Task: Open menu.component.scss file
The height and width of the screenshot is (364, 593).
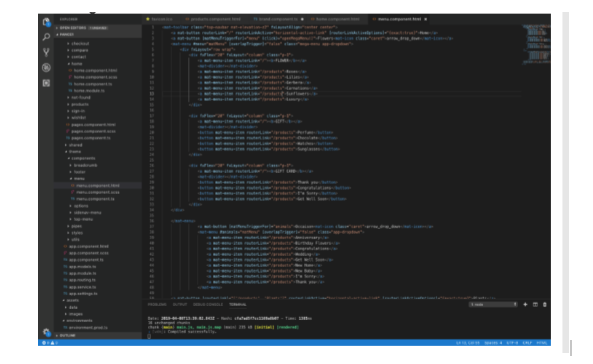Action: click(98, 192)
